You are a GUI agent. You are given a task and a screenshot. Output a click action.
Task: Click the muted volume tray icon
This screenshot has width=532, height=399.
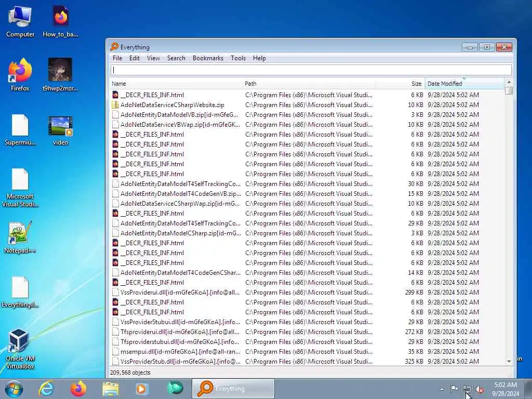coord(480,389)
